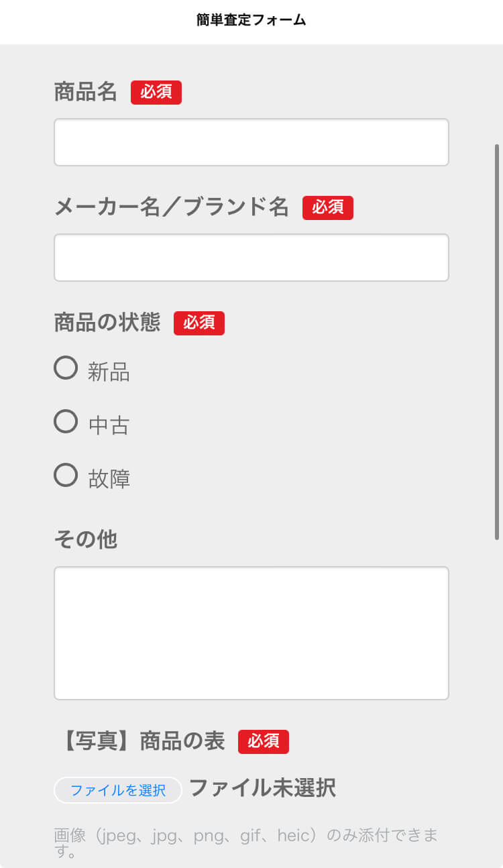Click the 商品の状態 section label
This screenshot has width=503, height=868.
click(107, 323)
